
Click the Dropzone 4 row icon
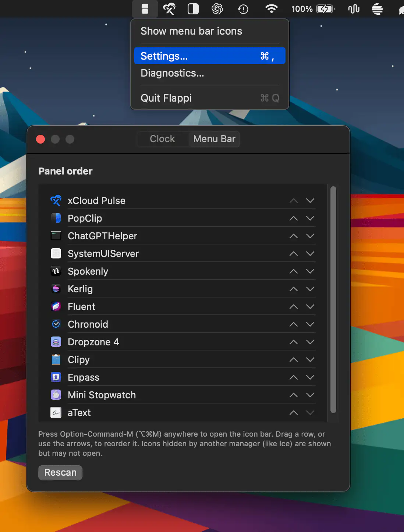56,342
